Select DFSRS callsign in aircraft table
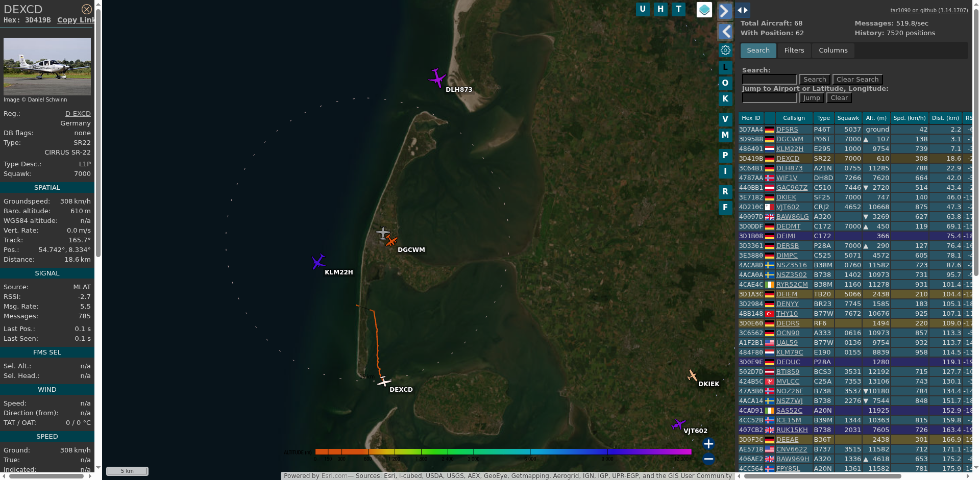Image resolution: width=980 pixels, height=480 pixels. pos(787,130)
